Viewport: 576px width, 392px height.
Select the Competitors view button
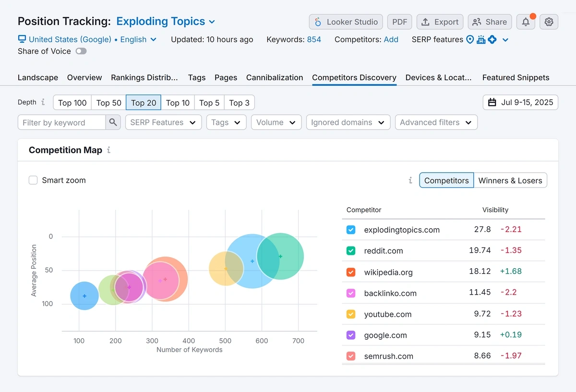point(446,180)
